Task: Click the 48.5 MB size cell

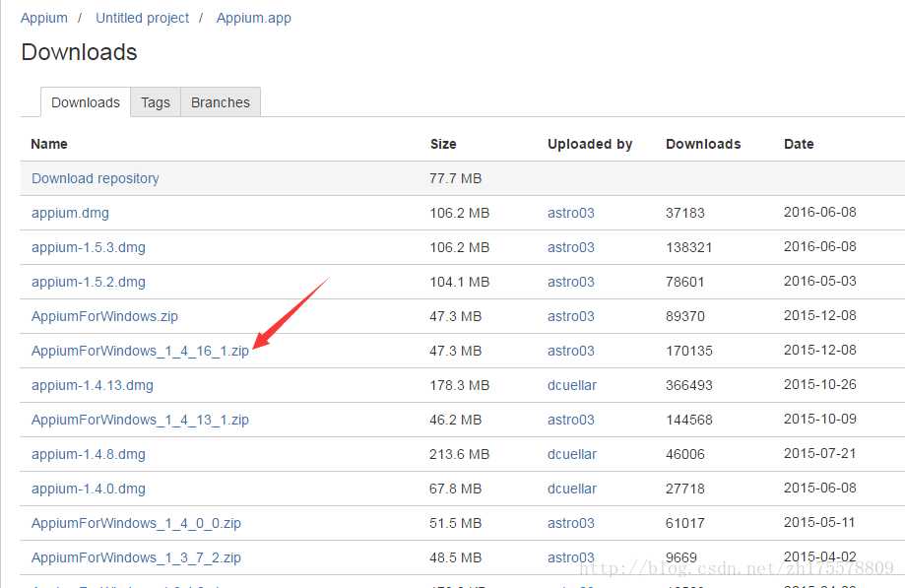Action: (x=455, y=557)
